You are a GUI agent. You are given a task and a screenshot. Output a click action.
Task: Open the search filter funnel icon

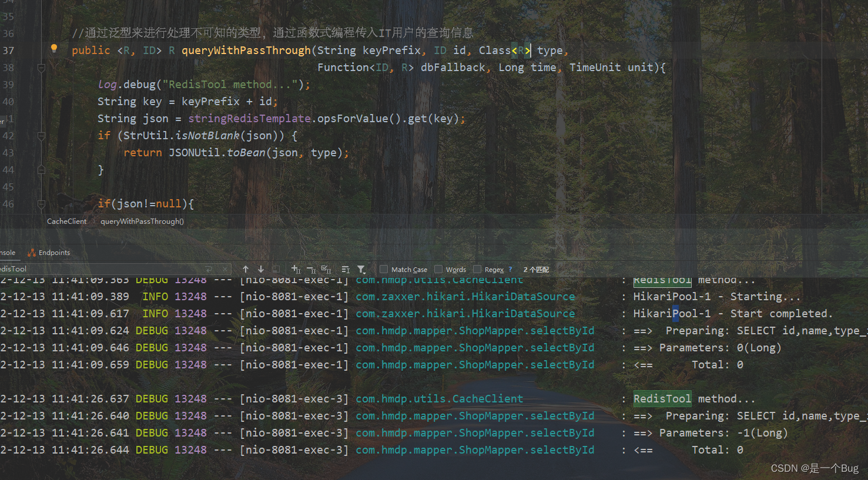point(361,269)
